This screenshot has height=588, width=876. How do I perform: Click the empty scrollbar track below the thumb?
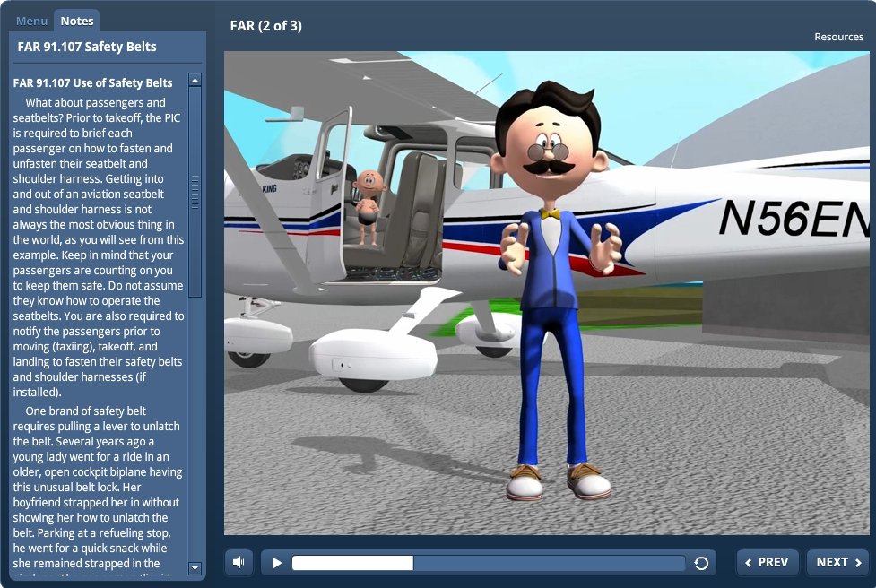[195, 430]
